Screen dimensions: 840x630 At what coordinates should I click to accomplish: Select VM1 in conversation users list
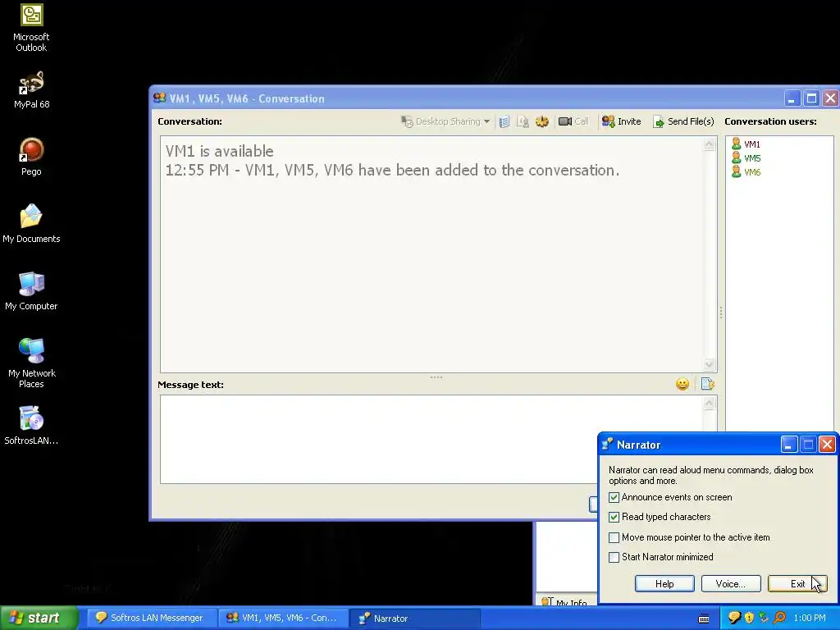746,144
